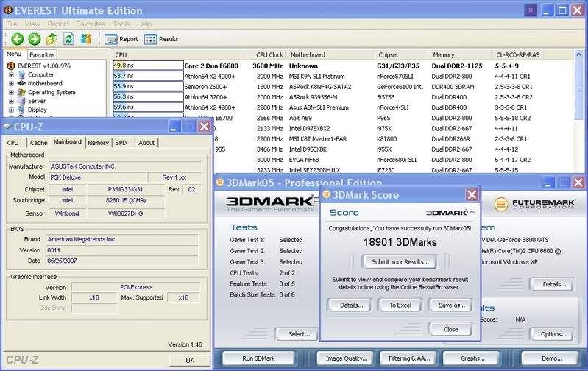
Task: Click the purple extra button in EVEREST title bar
Action: pos(531,10)
